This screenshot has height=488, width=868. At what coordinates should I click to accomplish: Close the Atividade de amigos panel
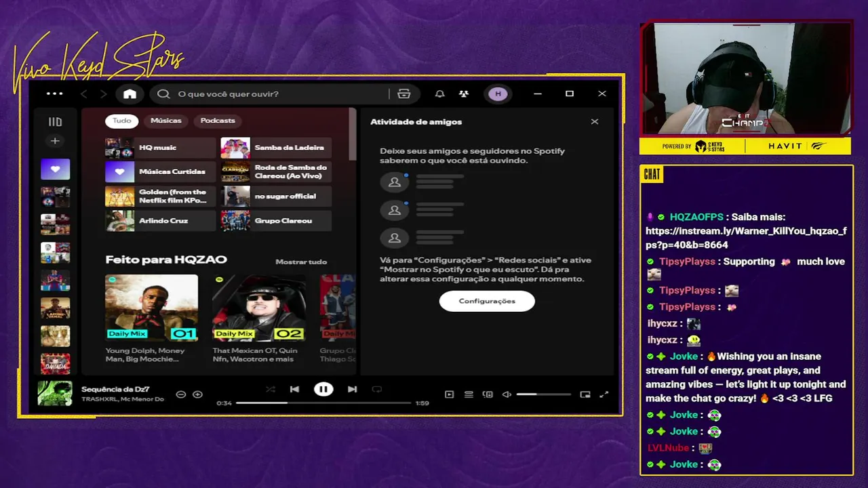(x=595, y=122)
